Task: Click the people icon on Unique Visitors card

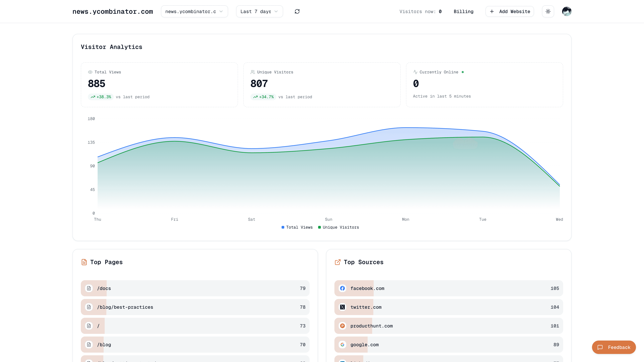Action: coord(253,72)
